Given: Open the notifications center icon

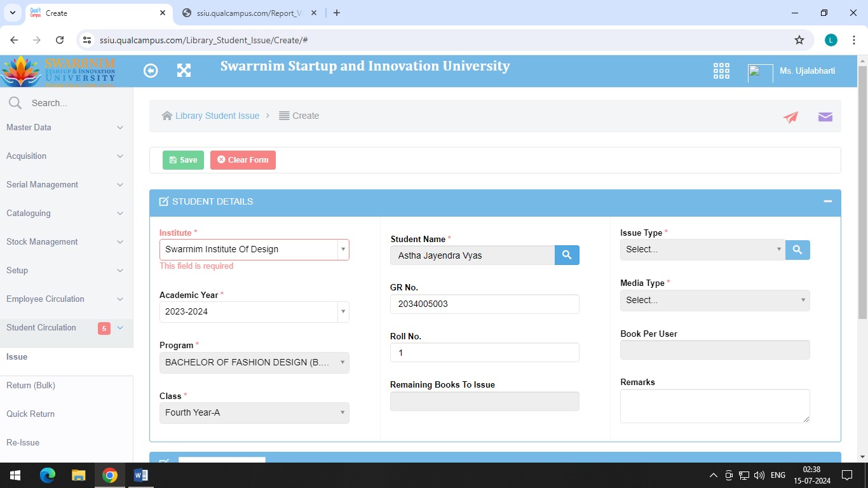Looking at the screenshot, I should click(x=846, y=475).
